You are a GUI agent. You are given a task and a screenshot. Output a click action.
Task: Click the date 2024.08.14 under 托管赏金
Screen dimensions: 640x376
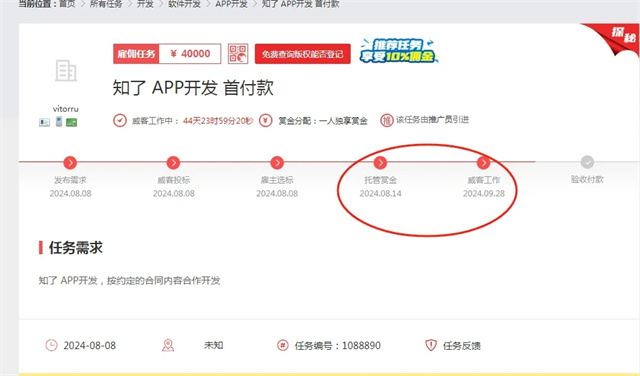click(380, 194)
